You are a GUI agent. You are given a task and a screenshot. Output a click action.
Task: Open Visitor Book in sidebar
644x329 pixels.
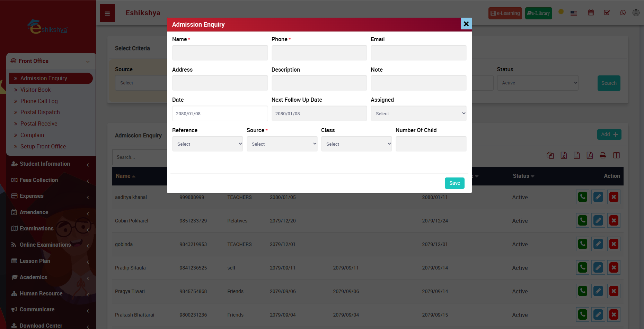click(x=35, y=90)
